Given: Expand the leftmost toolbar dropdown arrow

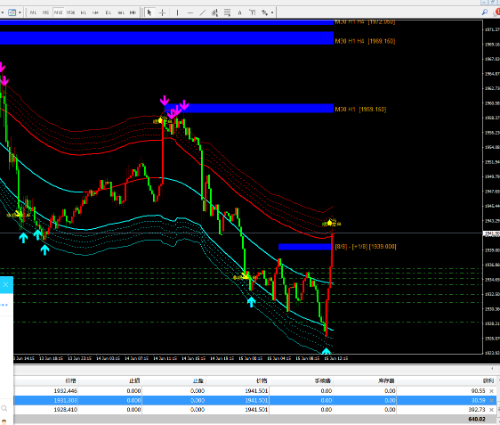Looking at the screenshot, I should click(x=2, y=13).
